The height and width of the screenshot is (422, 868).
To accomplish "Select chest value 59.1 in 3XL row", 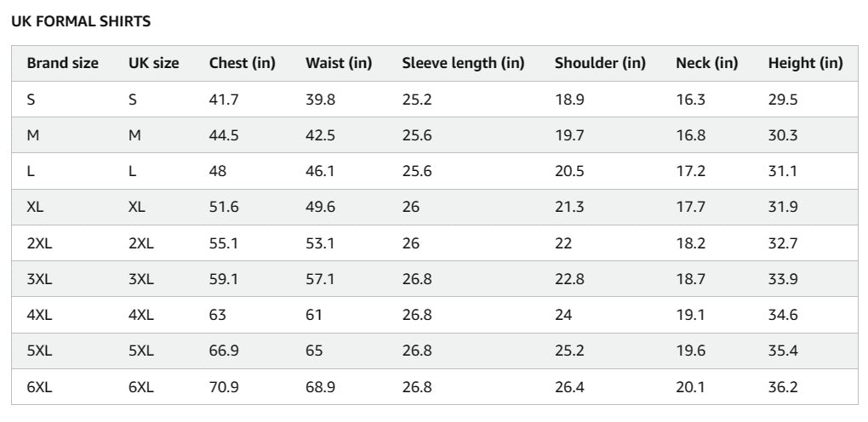I will [x=224, y=279].
